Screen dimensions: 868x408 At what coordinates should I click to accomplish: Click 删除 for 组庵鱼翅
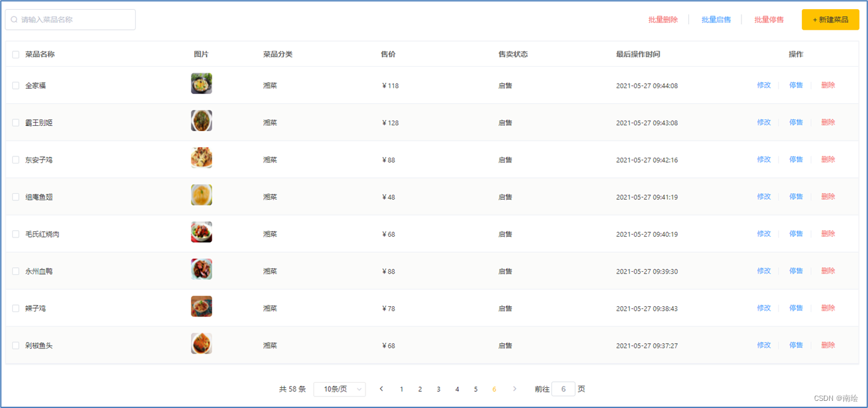pyautogui.click(x=828, y=197)
